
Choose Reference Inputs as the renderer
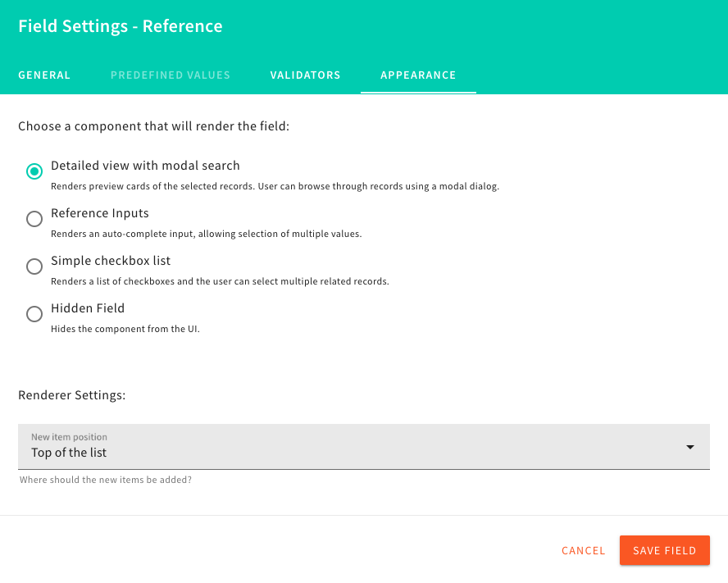point(34,219)
